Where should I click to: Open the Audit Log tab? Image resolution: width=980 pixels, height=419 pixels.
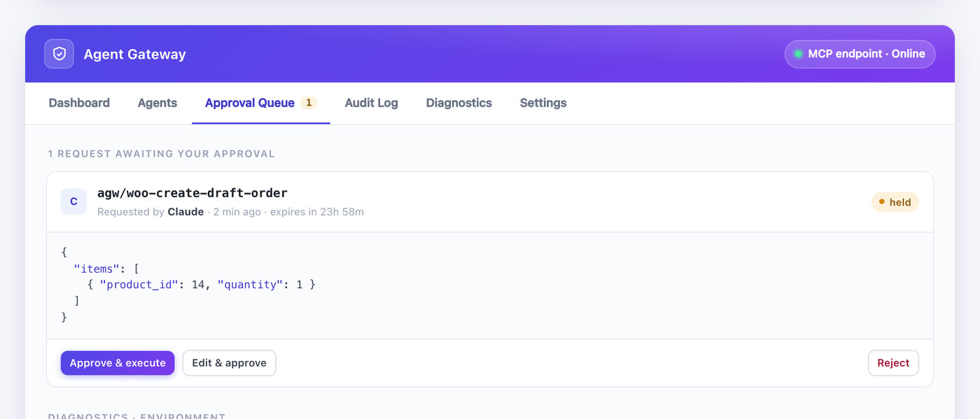pyautogui.click(x=371, y=103)
